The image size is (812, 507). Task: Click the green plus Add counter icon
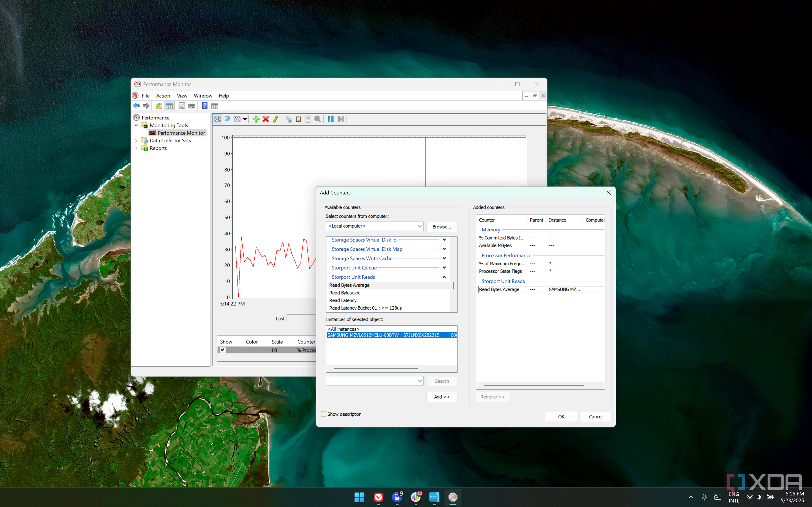[256, 119]
